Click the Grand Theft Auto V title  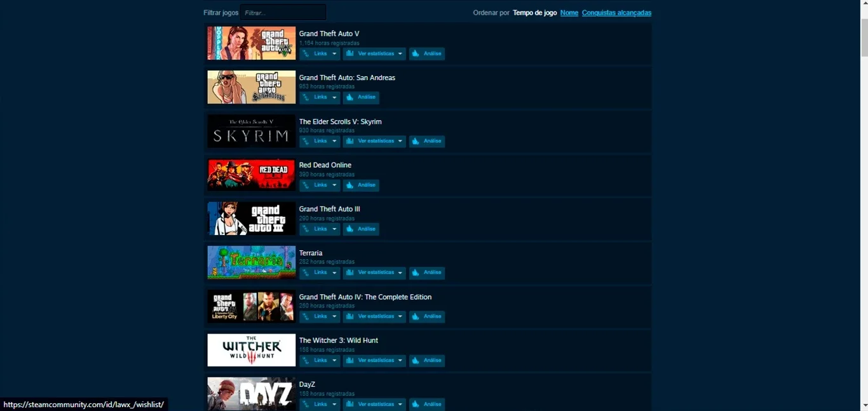click(x=329, y=34)
